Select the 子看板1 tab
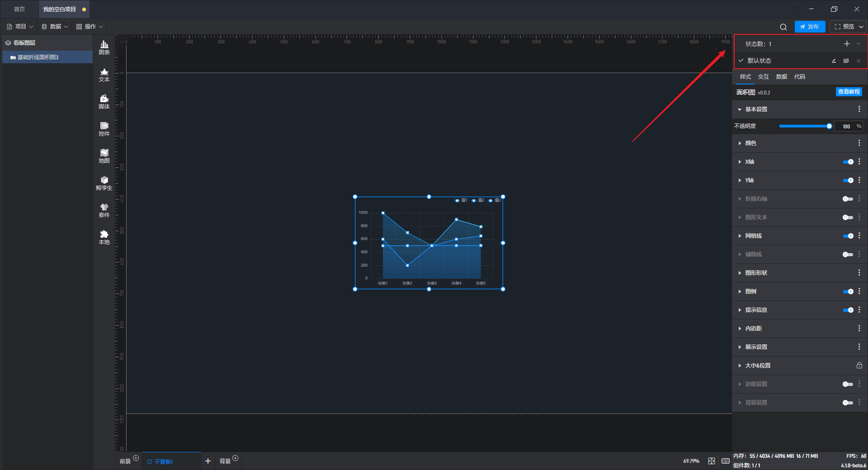The height and width of the screenshot is (470, 868). (x=171, y=461)
